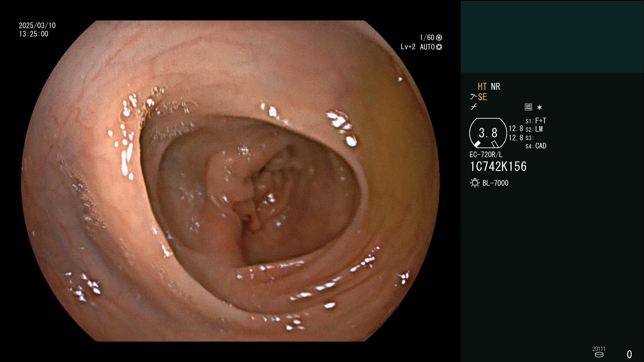This screenshot has height=362, width=644.
Task: Click the 12.8 value beside S2
Action: pyautogui.click(x=516, y=128)
